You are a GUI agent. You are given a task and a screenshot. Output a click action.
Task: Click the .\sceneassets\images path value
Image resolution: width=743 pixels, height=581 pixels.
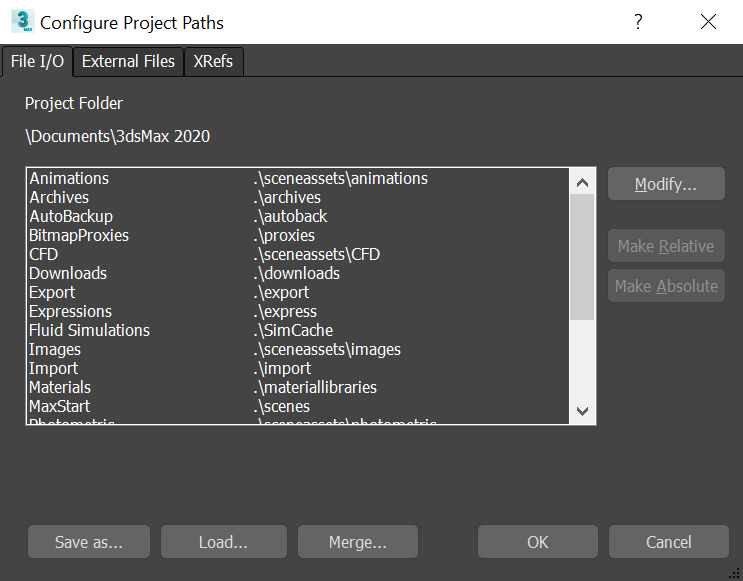coord(327,349)
